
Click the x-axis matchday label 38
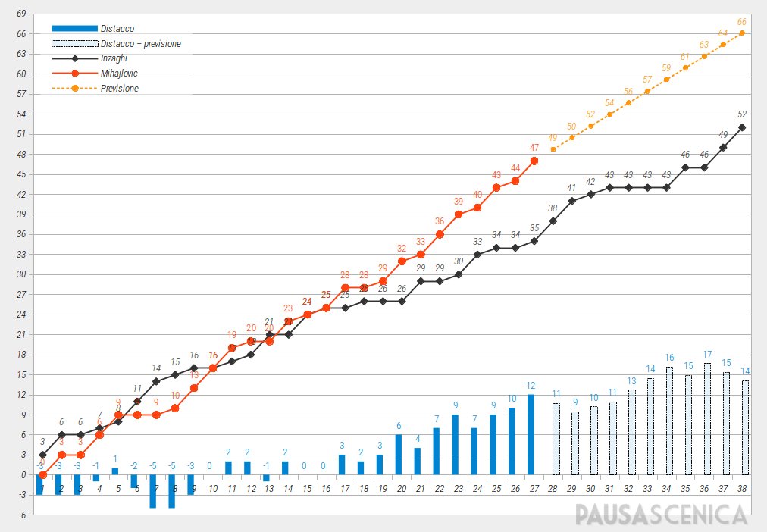[x=742, y=489]
